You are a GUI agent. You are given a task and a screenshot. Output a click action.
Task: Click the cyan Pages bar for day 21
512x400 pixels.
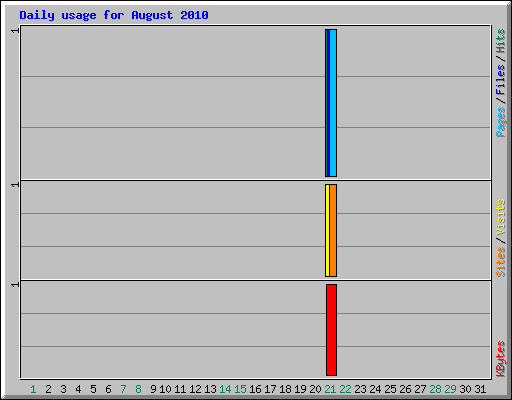333,103
